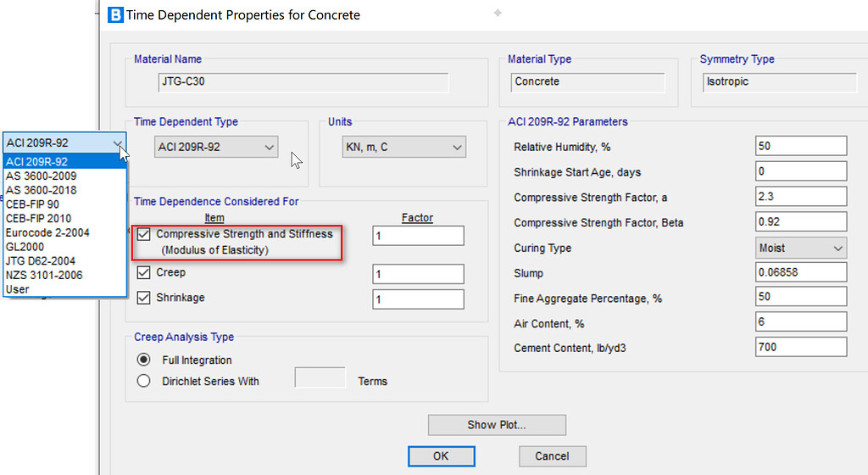Choose CEB-FIP 2010 from the list
Viewport: 868px width, 475px height.
(x=39, y=218)
